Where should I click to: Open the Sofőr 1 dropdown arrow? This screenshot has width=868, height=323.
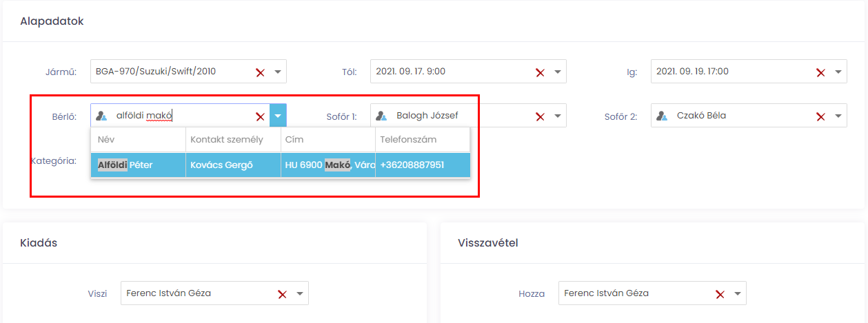click(x=557, y=116)
